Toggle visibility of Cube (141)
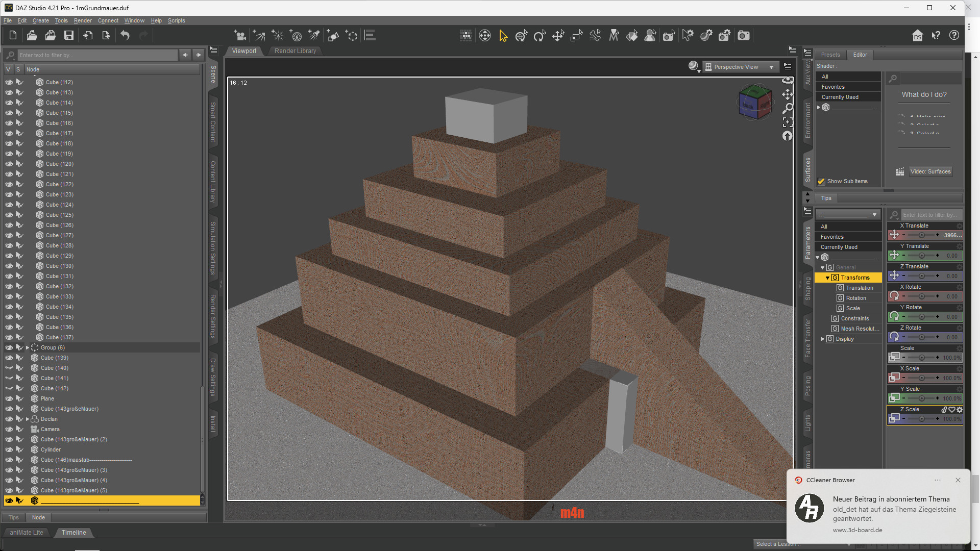The image size is (980, 551). point(9,378)
